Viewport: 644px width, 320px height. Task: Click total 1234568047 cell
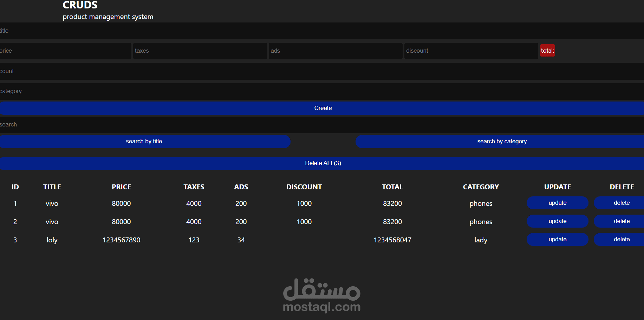(x=392, y=240)
